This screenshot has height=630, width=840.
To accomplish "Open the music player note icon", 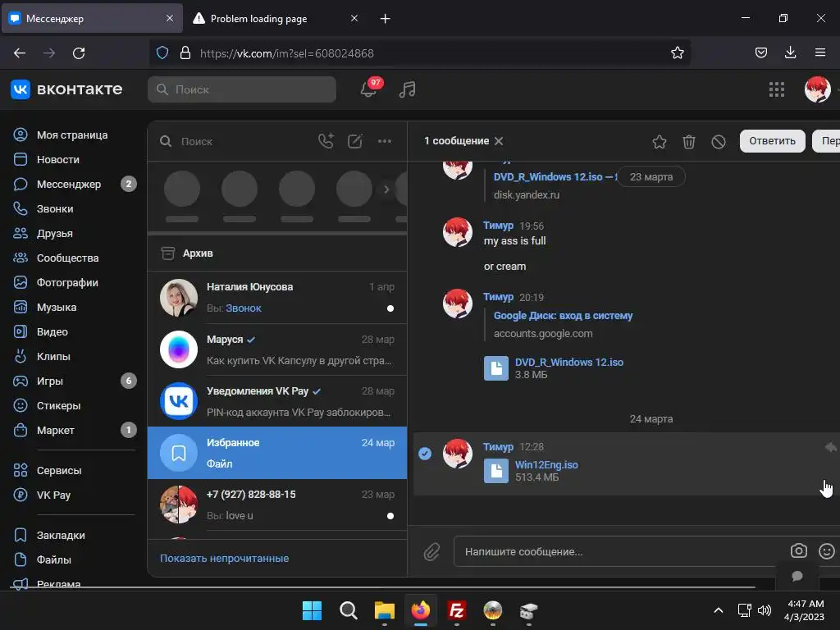I will pos(407,89).
